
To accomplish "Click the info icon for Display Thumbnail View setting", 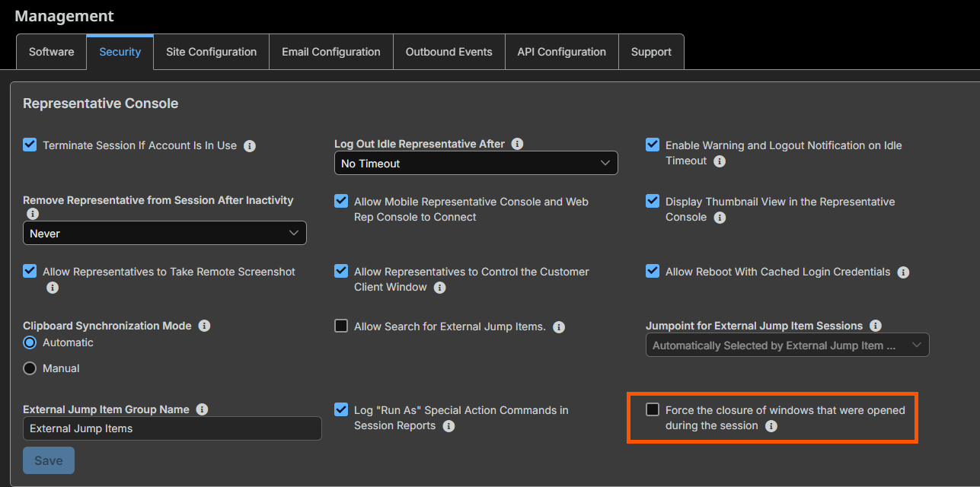I will (x=720, y=217).
